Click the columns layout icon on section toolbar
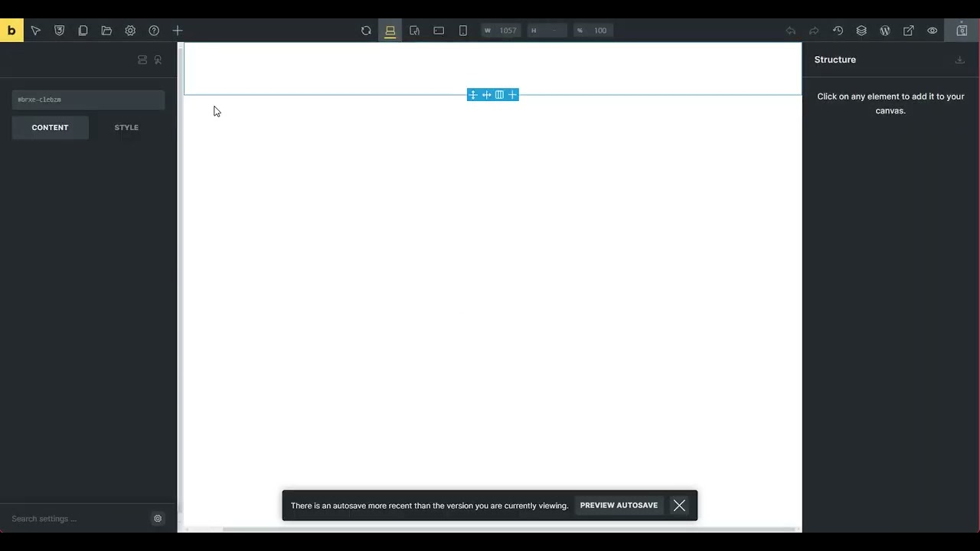The image size is (980, 551). pos(499,95)
